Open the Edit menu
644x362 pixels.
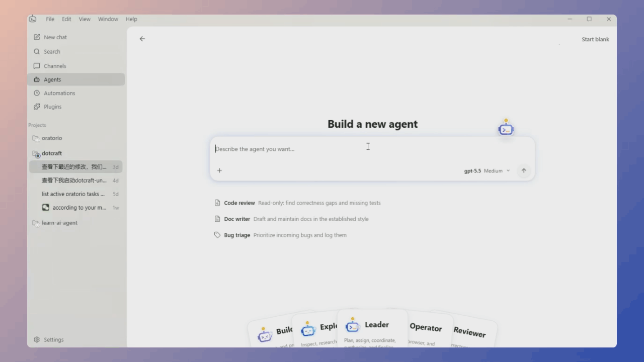point(66,19)
